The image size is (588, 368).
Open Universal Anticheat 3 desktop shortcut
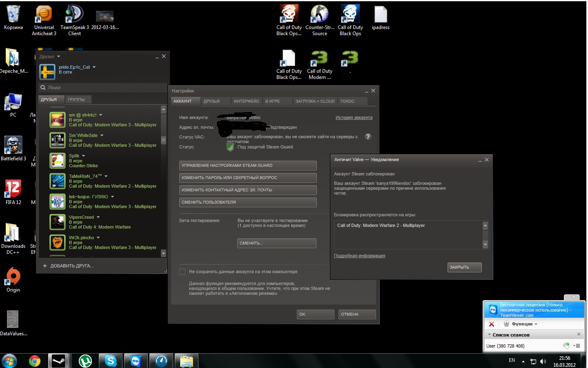coord(44,21)
